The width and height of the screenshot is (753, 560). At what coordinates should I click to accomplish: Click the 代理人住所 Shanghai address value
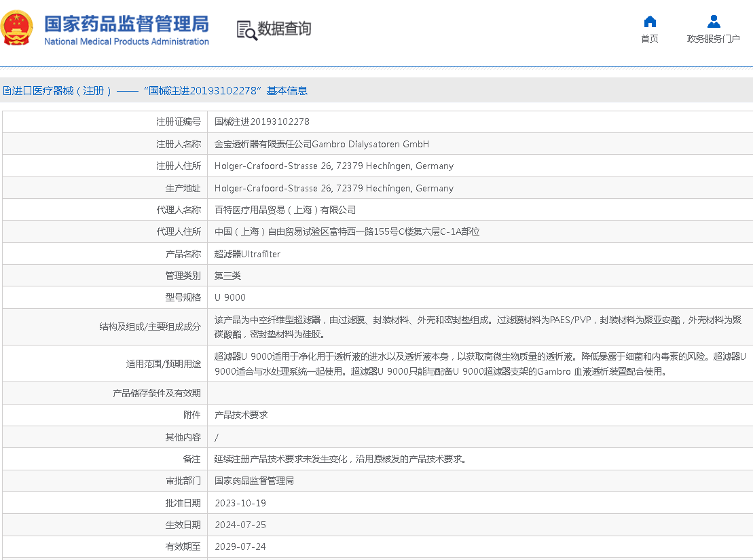pos(347,231)
